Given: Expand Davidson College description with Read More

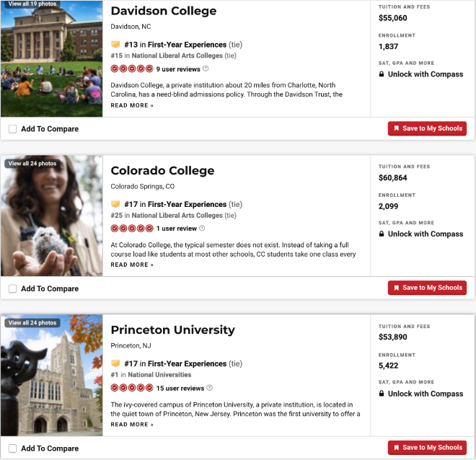Looking at the screenshot, I should pyautogui.click(x=132, y=105).
